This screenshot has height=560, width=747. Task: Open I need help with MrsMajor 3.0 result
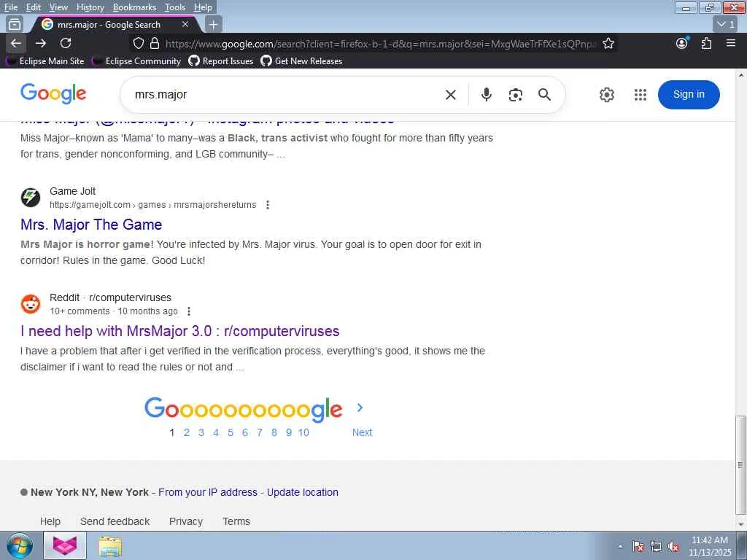point(179,331)
